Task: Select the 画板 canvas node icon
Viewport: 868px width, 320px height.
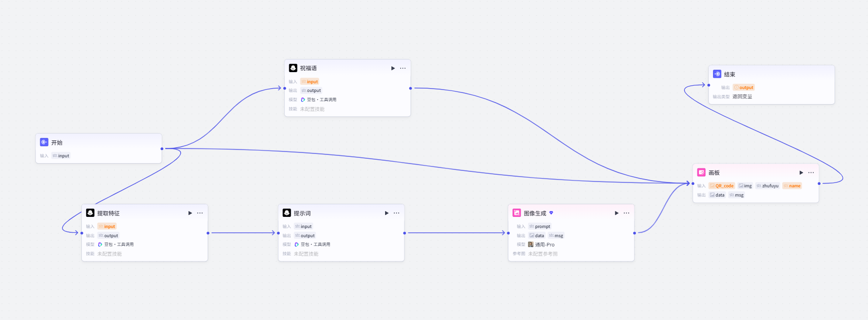Action: 701,172
